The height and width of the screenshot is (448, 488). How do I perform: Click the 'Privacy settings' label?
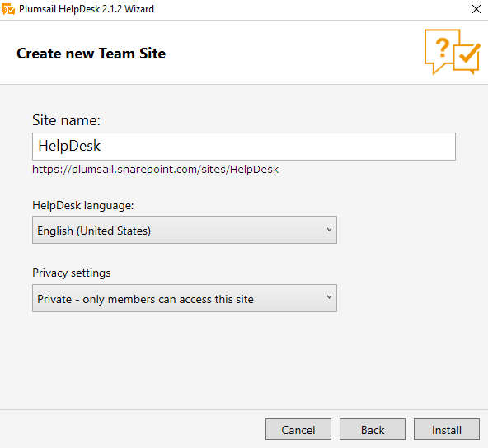pyautogui.click(x=71, y=273)
